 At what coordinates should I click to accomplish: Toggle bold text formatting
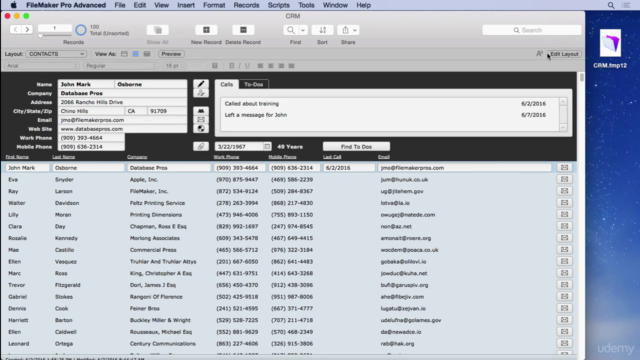tap(232, 66)
